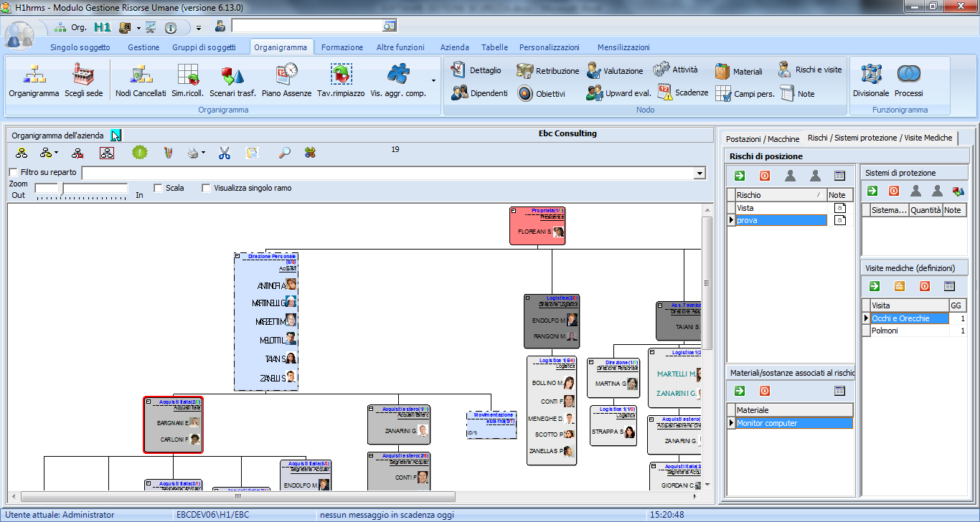The height and width of the screenshot is (522, 980).
Task: Open Materiali
Action: (739, 71)
